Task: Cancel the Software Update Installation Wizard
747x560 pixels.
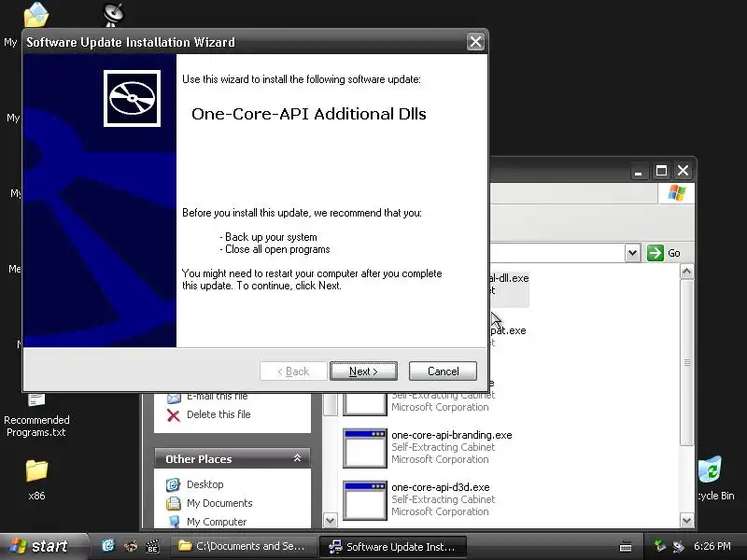Action: point(443,371)
